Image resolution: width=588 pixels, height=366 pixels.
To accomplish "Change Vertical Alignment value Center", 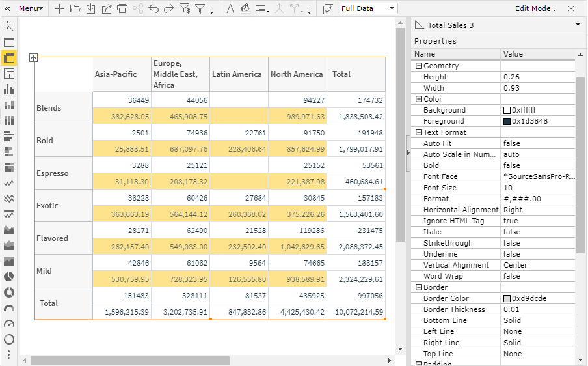I will click(x=537, y=265).
